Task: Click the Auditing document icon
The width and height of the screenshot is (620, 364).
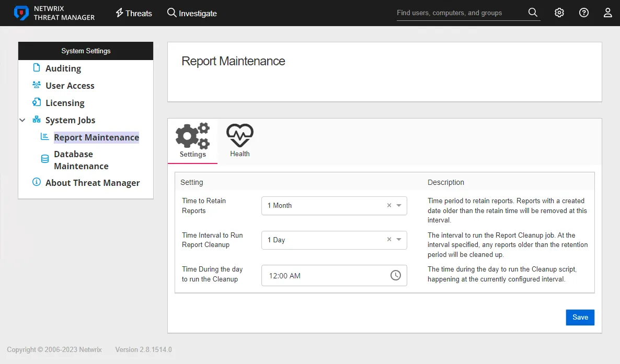Action: [37, 67]
